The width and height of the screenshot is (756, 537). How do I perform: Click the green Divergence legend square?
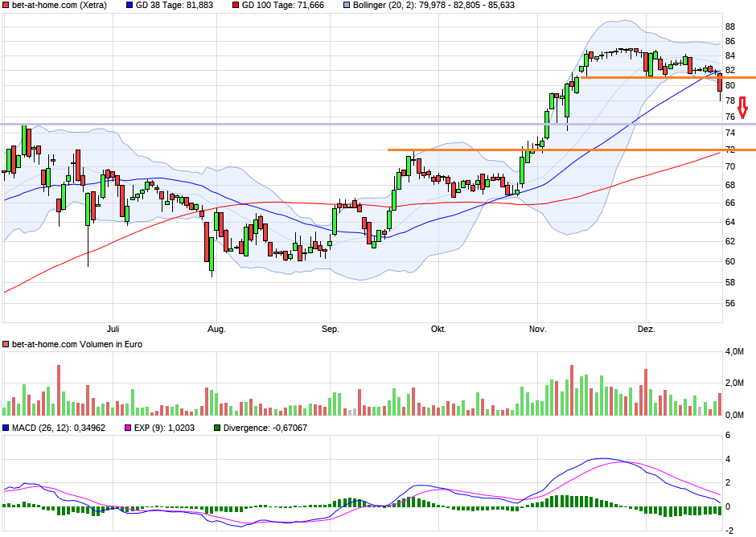click(219, 428)
